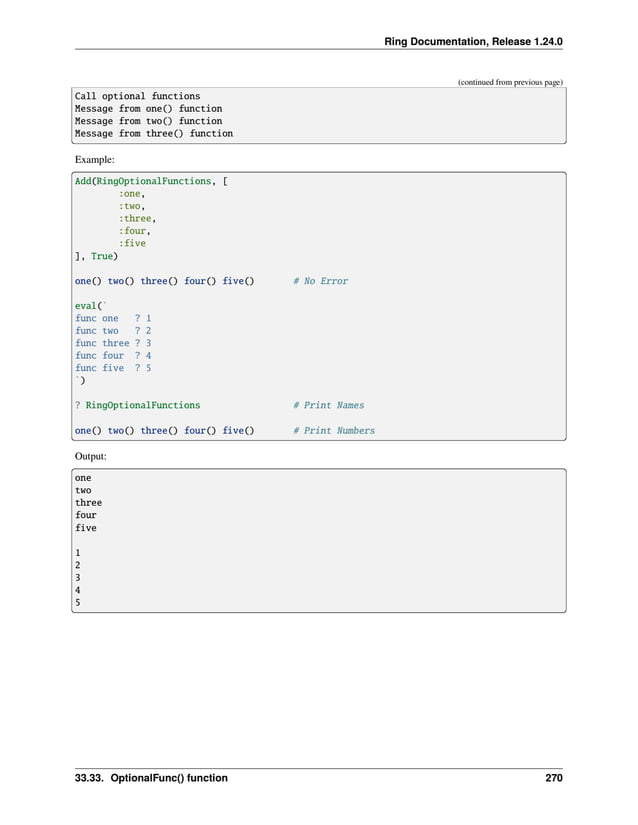Click ':four,' list entry in code
Image resolution: width=638 pixels, height=825 pixels.
(135, 231)
